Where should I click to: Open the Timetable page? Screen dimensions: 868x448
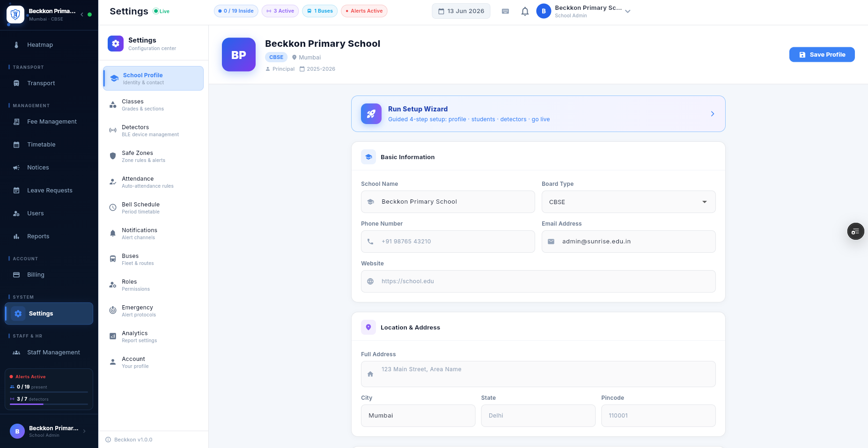pyautogui.click(x=49, y=145)
